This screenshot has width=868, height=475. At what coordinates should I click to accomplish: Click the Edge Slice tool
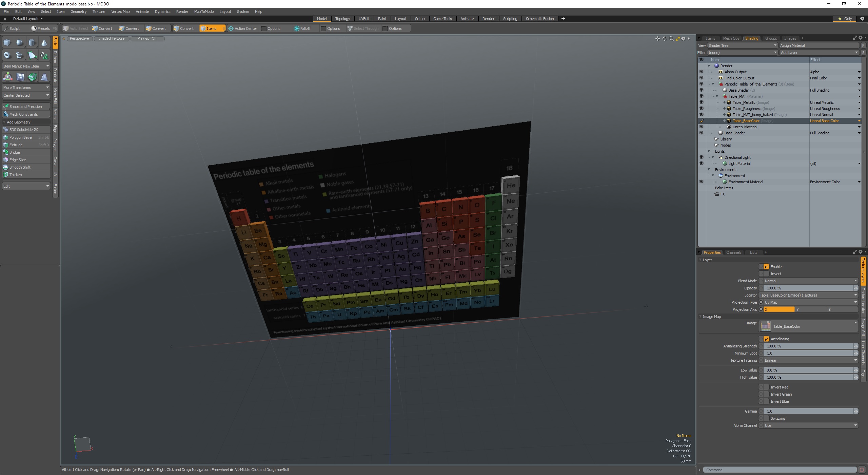[26, 160]
